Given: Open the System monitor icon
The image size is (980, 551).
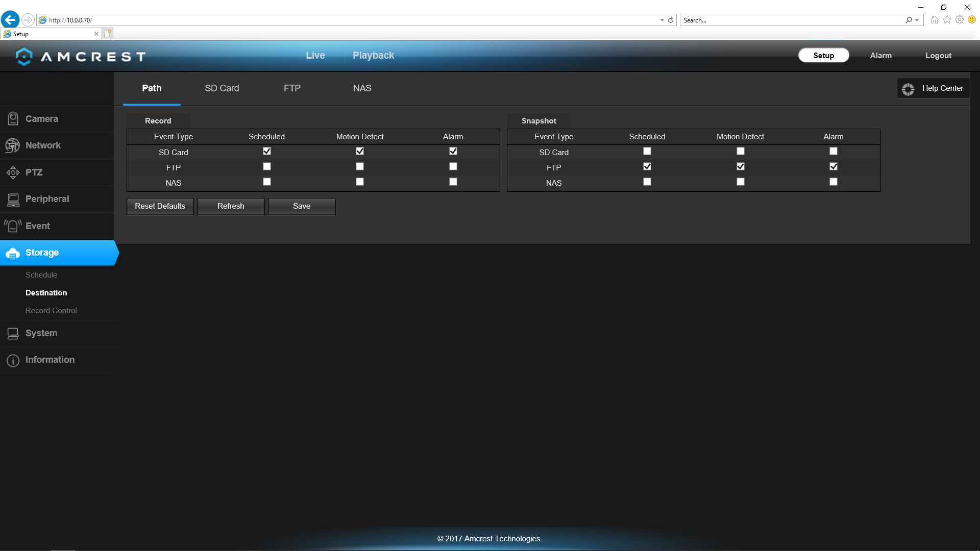Looking at the screenshot, I should [13, 334].
